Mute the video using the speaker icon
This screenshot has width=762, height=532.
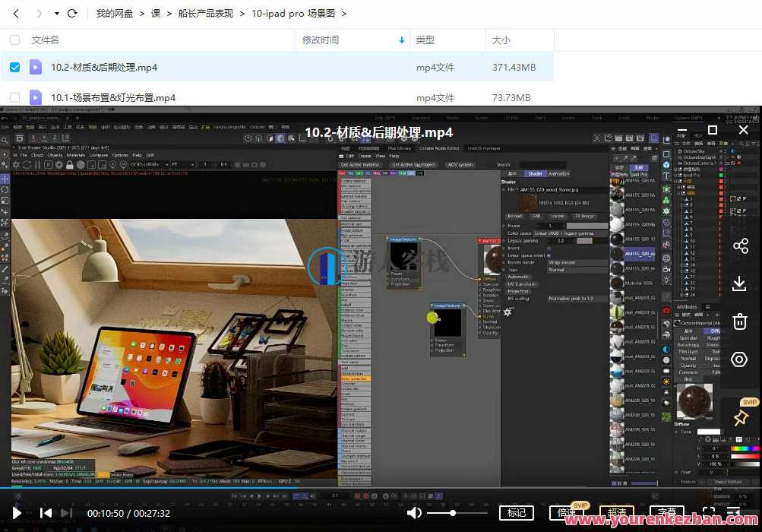[x=414, y=511]
